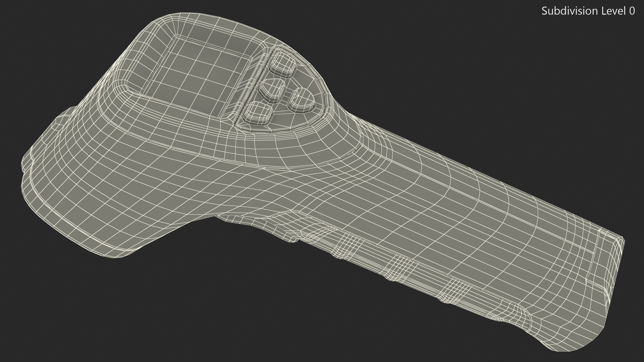Viewport: 644px width, 362px height.
Task: Click the "Subdivision Level 0" label
Action: [588, 11]
